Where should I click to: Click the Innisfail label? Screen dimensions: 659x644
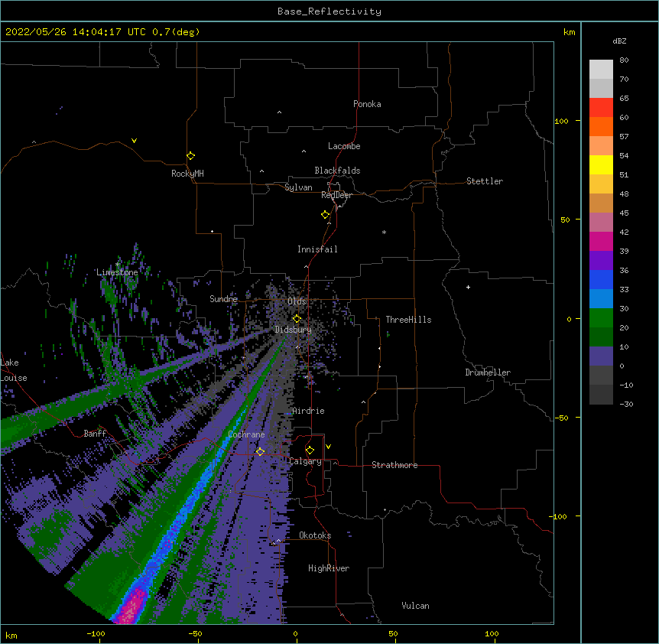317,249
